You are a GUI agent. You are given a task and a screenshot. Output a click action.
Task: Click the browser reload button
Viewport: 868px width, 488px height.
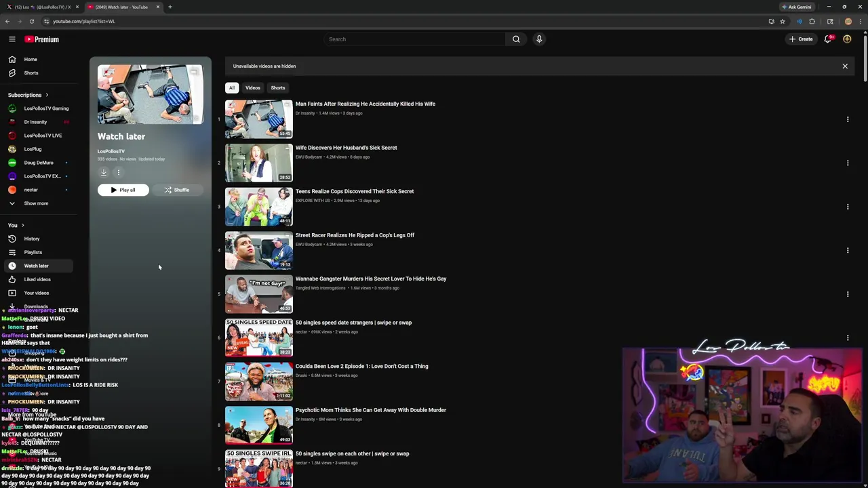[x=31, y=21]
